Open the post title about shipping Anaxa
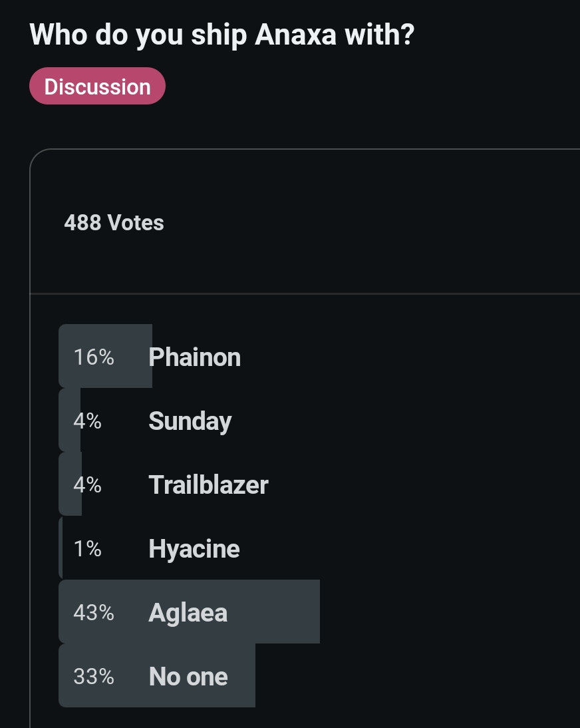The width and height of the screenshot is (580, 728). [221, 35]
